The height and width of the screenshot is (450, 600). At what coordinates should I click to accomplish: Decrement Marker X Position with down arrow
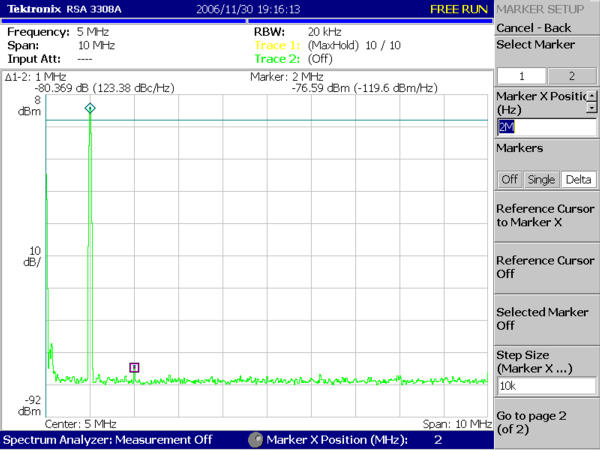point(591,107)
